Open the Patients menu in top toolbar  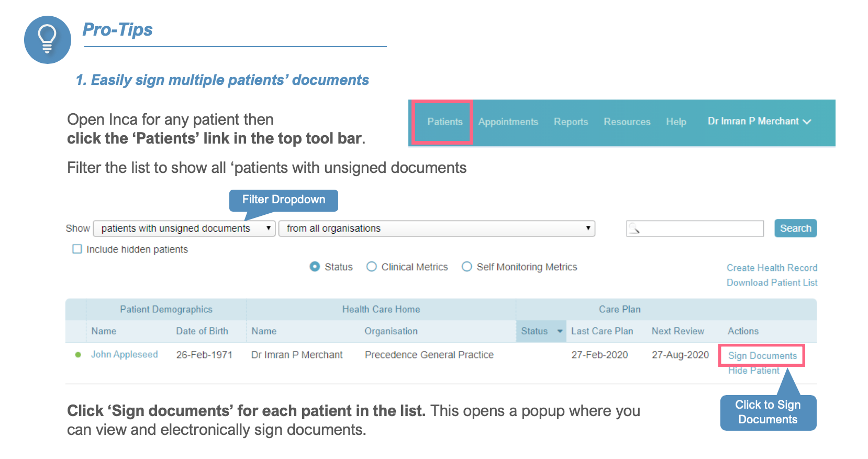click(445, 122)
